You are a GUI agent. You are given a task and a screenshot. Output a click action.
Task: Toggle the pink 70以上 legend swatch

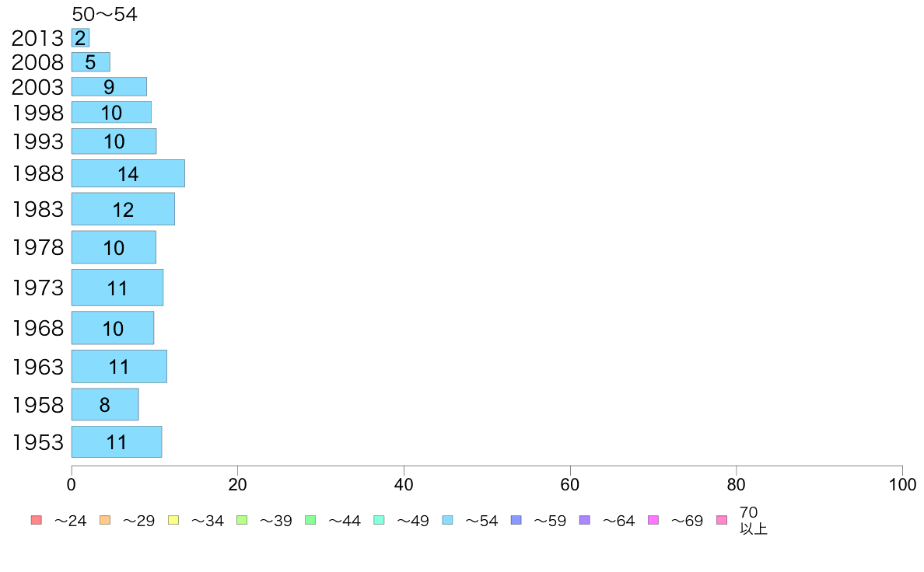coord(722,520)
